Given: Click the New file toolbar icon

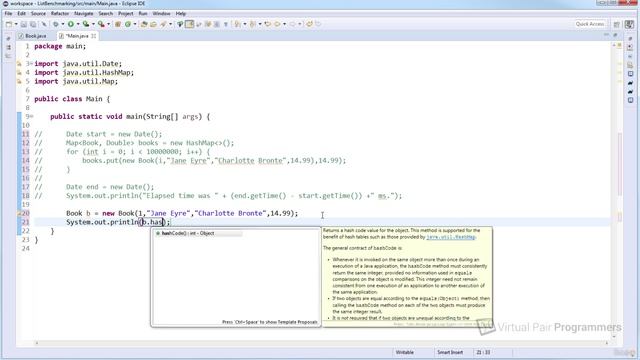Looking at the screenshot, I should click(x=9, y=24).
